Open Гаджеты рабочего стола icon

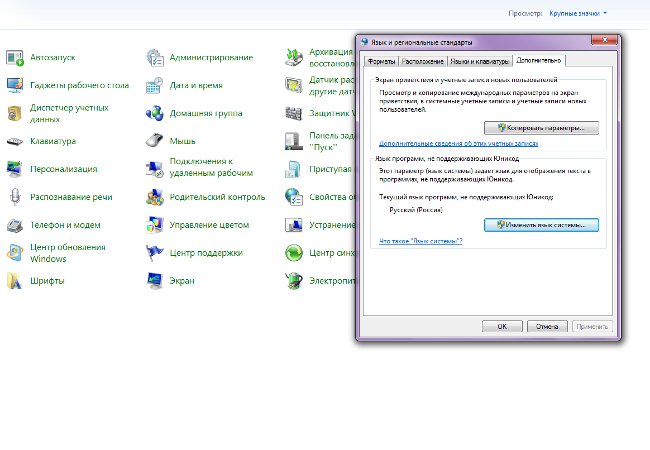pyautogui.click(x=15, y=85)
